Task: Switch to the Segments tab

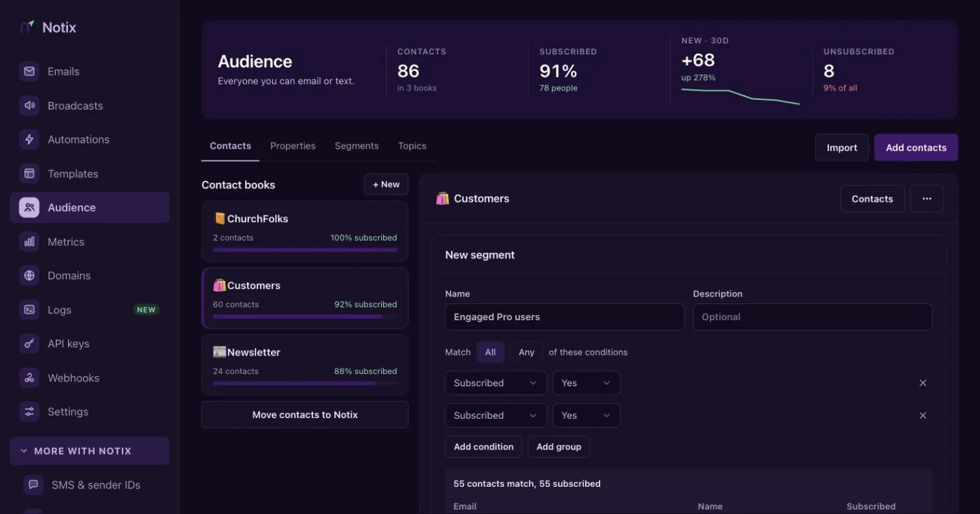Action: 357,146
